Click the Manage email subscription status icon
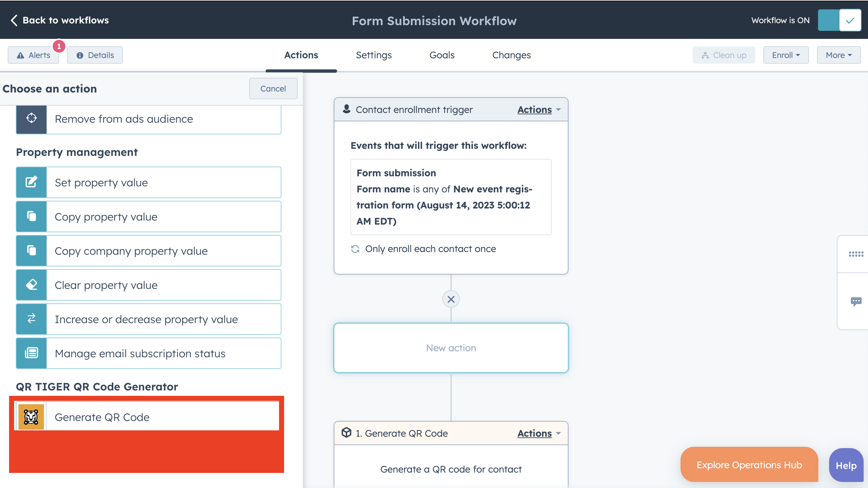 31,353
